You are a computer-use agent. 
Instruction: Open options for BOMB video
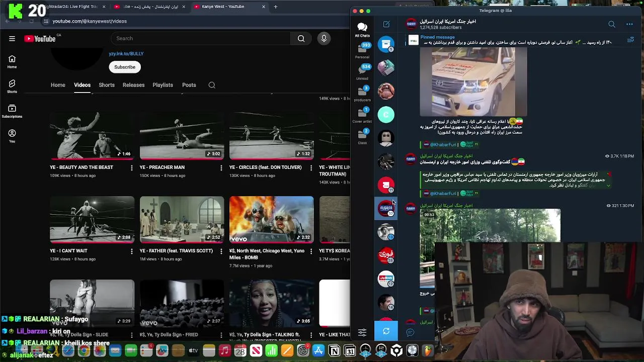pyautogui.click(x=311, y=251)
